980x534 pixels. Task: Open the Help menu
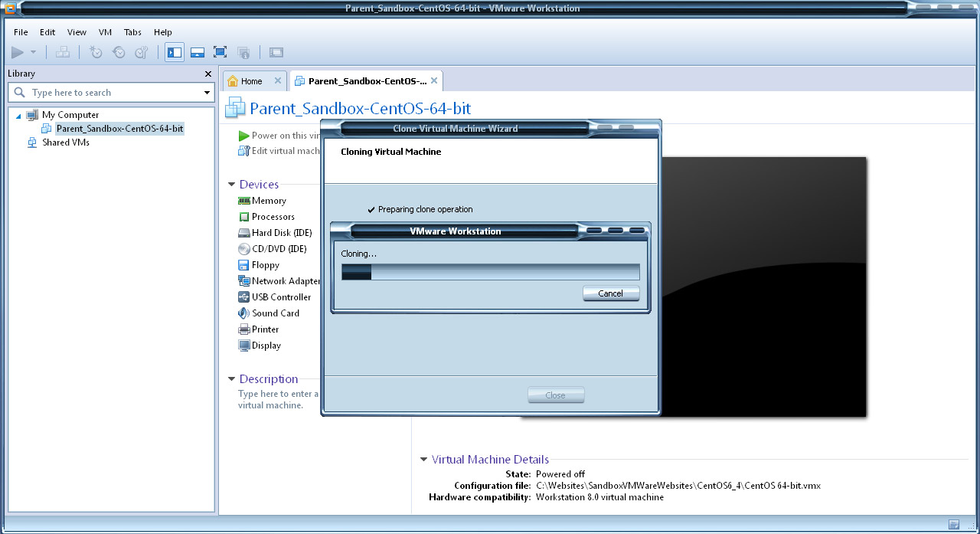tap(163, 32)
